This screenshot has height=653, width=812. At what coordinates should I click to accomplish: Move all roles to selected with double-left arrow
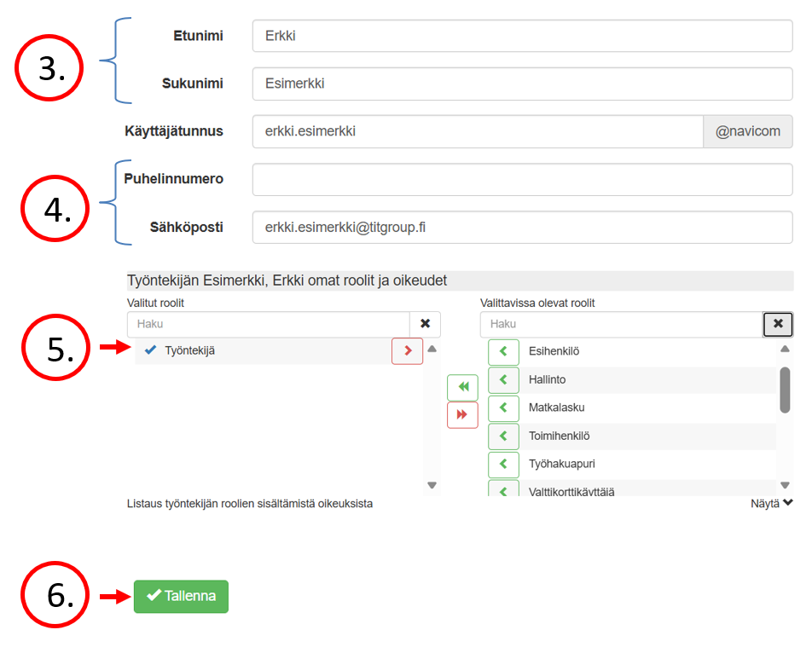[462, 387]
